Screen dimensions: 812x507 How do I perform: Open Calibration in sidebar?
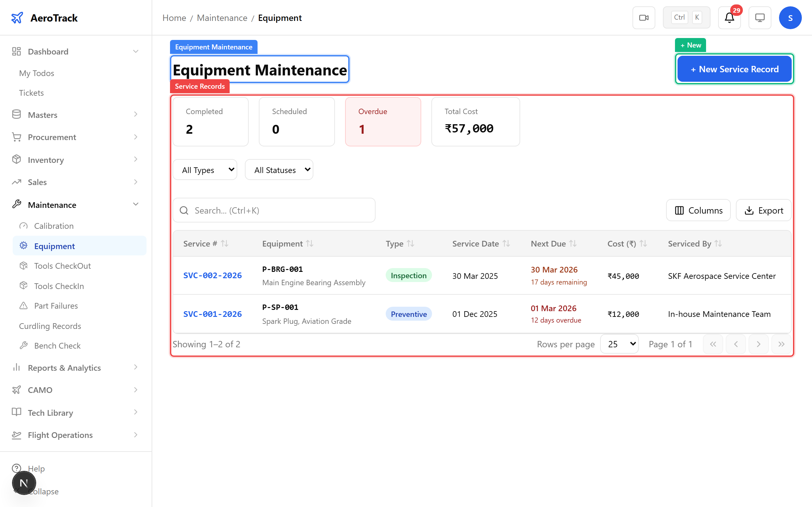[54, 226]
